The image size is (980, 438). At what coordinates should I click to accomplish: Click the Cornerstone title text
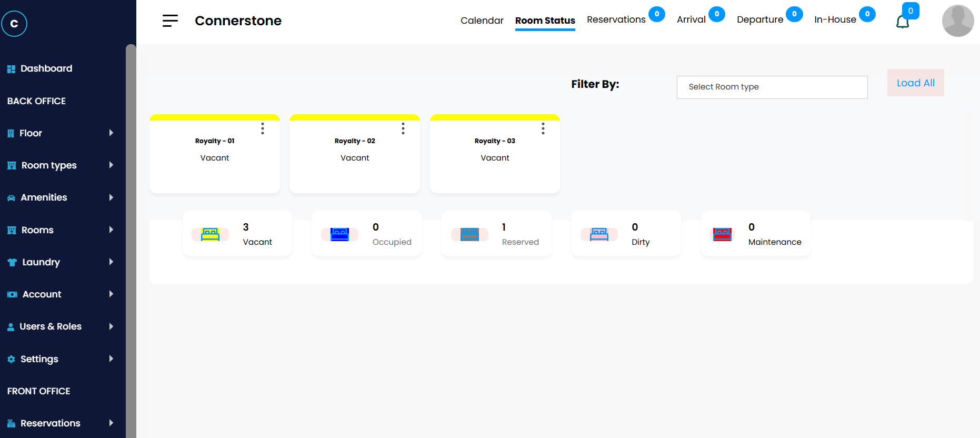pos(238,21)
